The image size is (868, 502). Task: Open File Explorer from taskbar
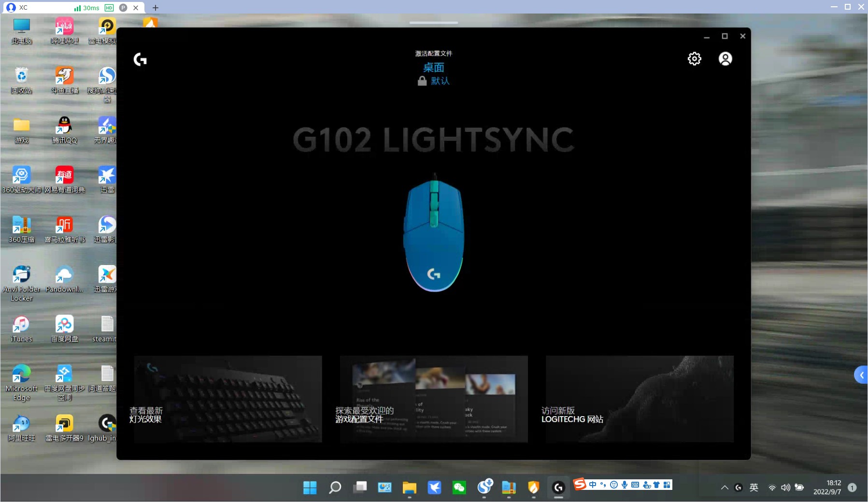[409, 488]
